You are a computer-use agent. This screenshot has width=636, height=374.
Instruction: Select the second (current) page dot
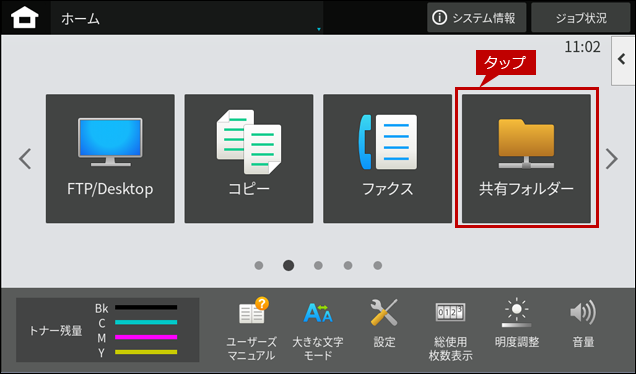288,265
